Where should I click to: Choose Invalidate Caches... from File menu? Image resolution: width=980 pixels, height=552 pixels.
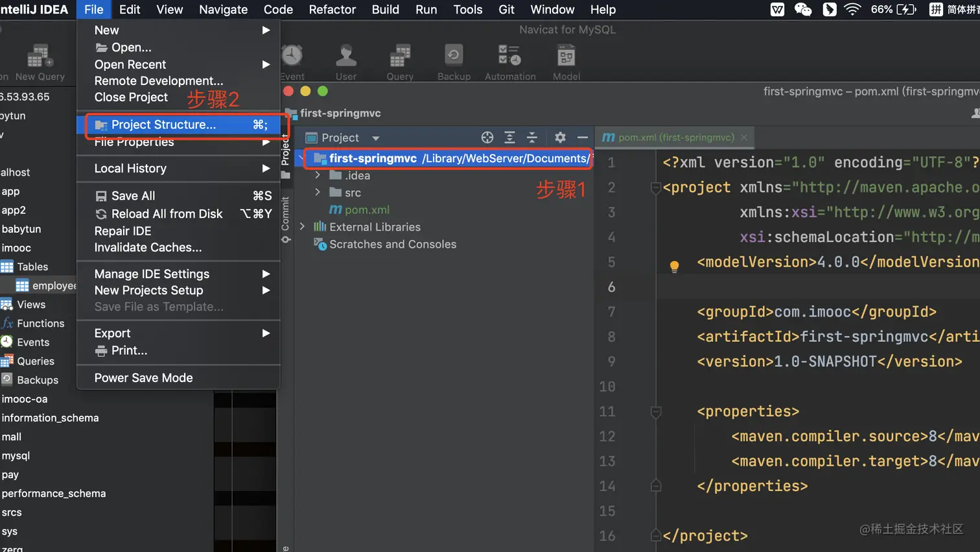tap(148, 248)
